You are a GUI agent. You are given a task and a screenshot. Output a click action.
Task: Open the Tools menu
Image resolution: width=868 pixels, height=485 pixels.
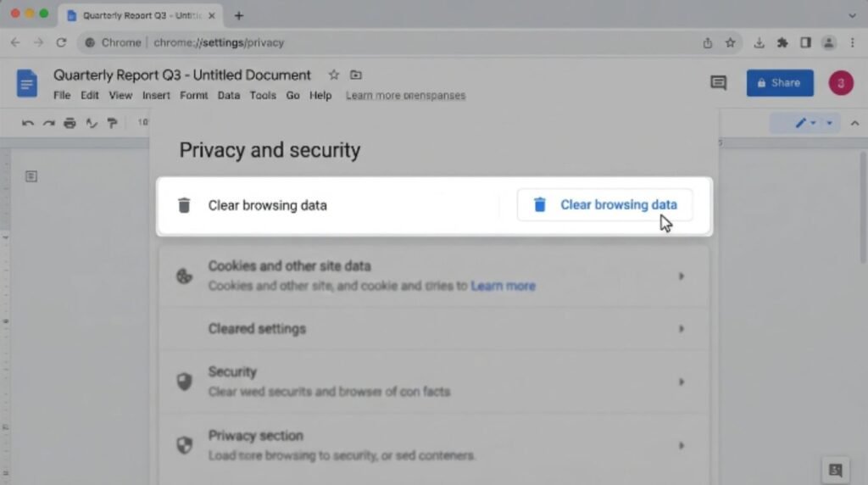coord(263,95)
